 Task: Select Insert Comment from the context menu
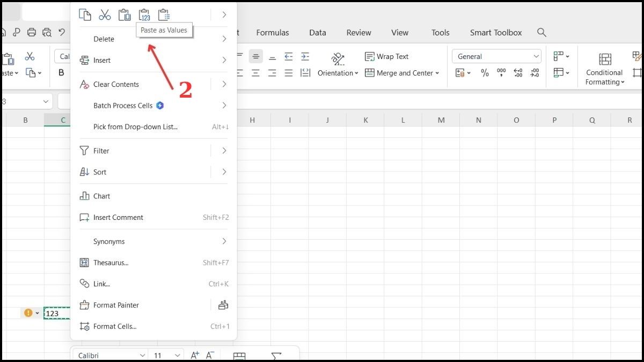(118, 217)
